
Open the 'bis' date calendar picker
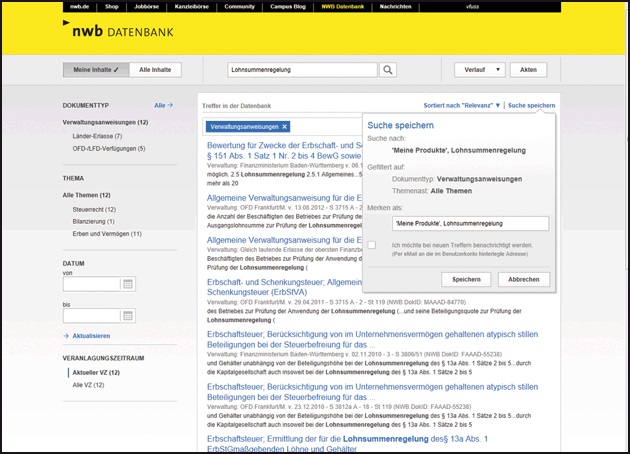coord(127,315)
